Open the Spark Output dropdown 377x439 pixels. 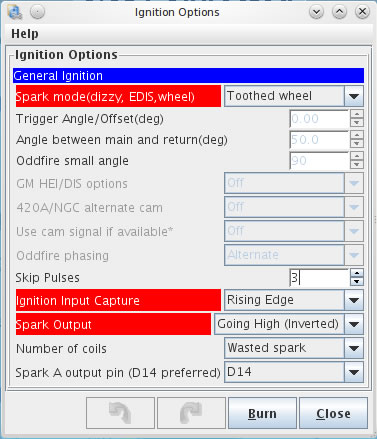coord(354,324)
